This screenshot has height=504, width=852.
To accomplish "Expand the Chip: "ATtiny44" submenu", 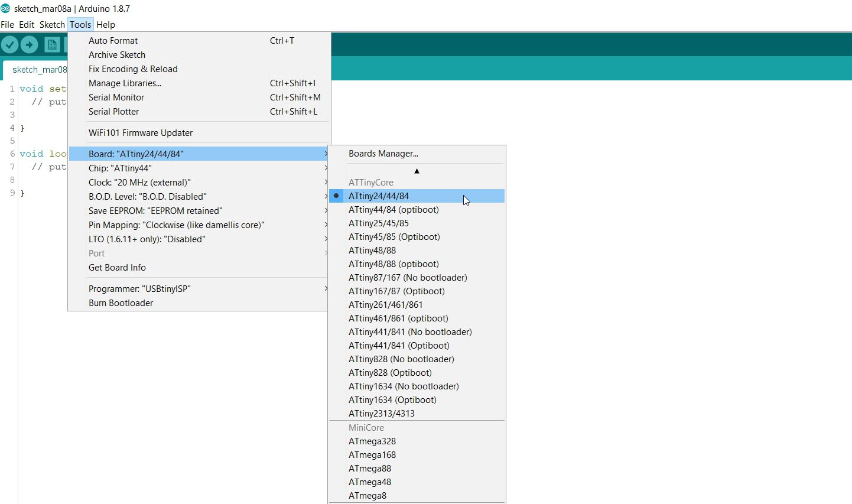I will (199, 168).
